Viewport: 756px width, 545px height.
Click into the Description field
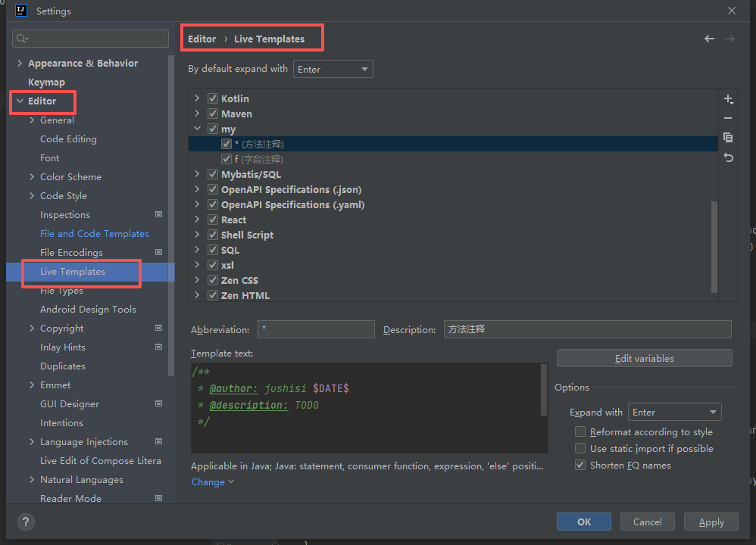587,329
